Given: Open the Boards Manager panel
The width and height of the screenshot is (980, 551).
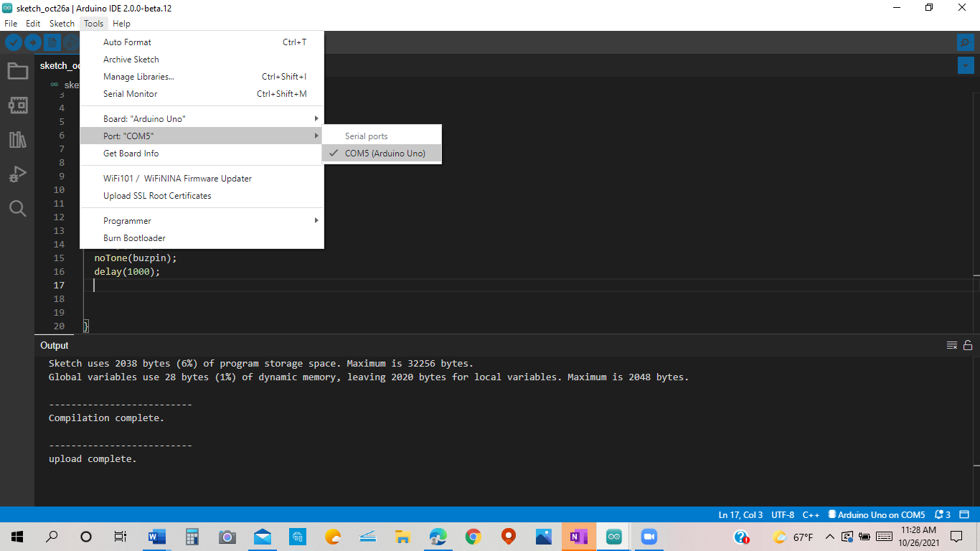Looking at the screenshot, I should pos(17,105).
